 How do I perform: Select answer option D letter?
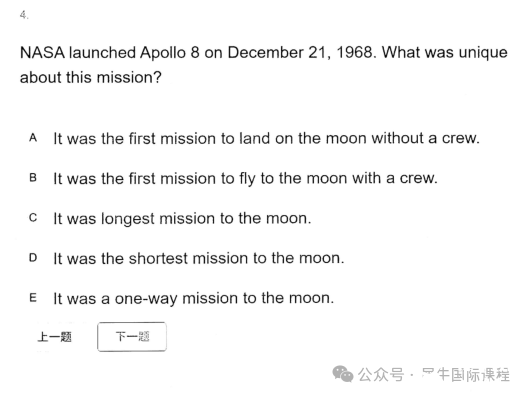[x=33, y=258]
